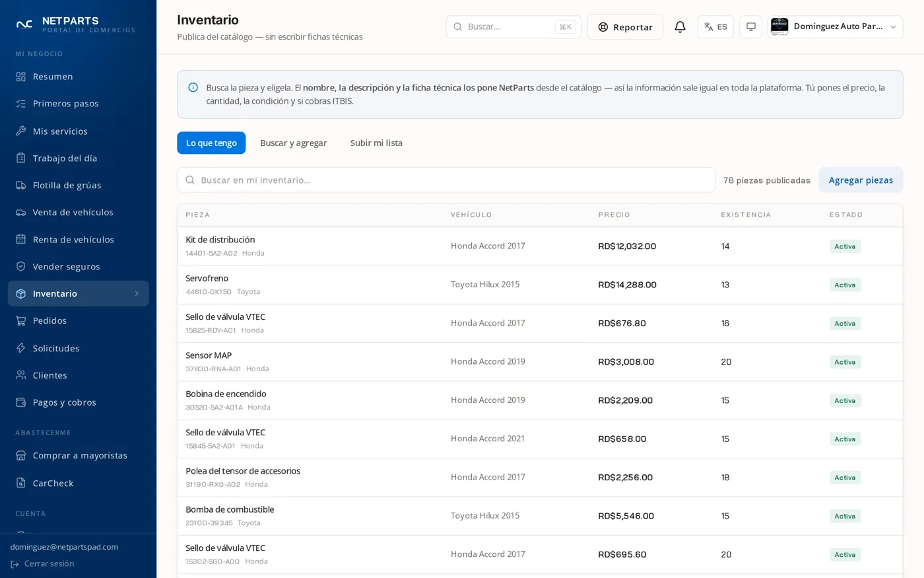The height and width of the screenshot is (578, 924).
Task: Click the Activa badge on Sensor MAP row
Action: click(x=845, y=362)
